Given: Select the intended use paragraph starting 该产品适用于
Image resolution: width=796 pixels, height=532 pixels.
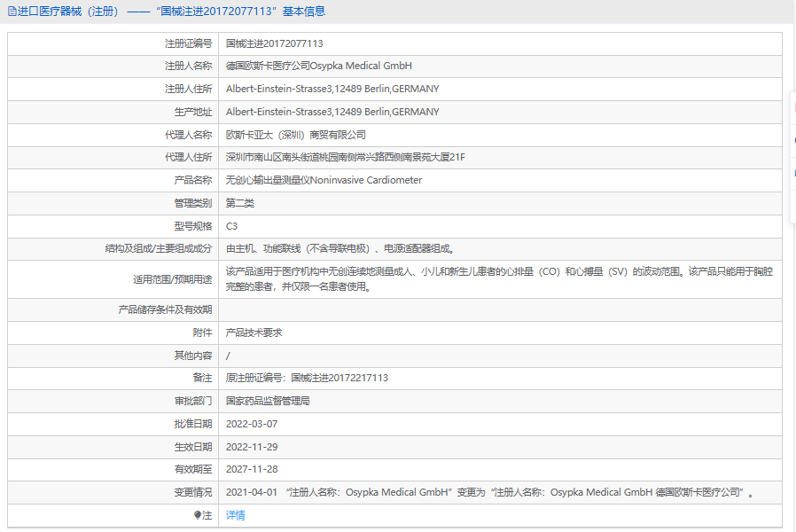Looking at the screenshot, I should coord(500,279).
